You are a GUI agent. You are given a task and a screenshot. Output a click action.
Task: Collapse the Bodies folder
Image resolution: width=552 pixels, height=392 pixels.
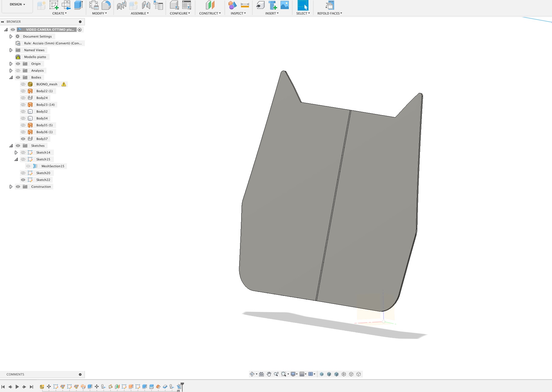(x=11, y=77)
